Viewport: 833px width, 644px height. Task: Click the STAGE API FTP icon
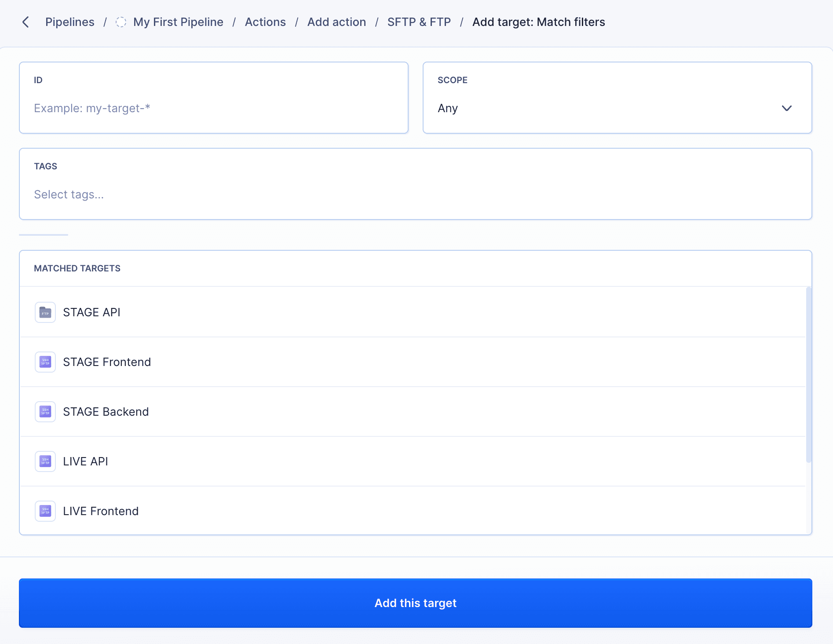tap(45, 312)
